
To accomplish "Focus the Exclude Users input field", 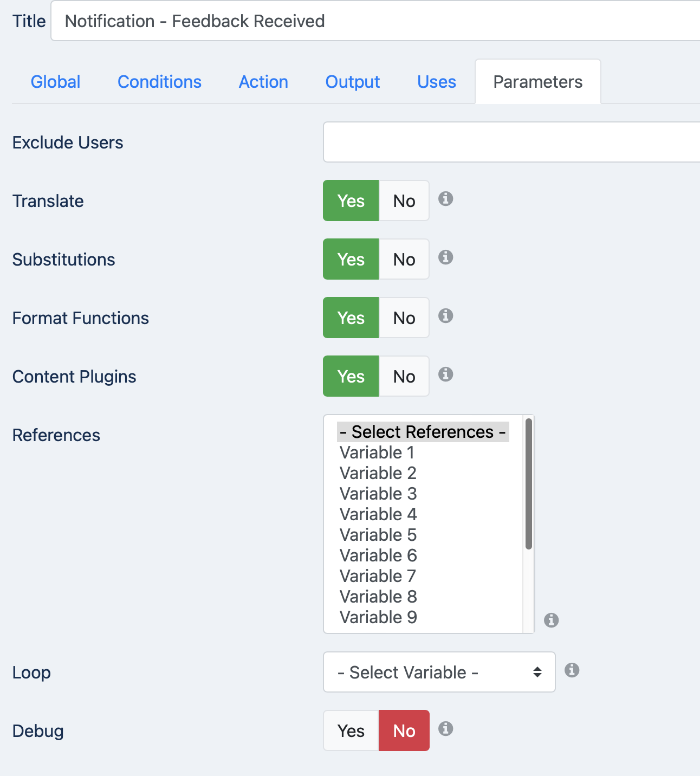I will tap(511, 142).
